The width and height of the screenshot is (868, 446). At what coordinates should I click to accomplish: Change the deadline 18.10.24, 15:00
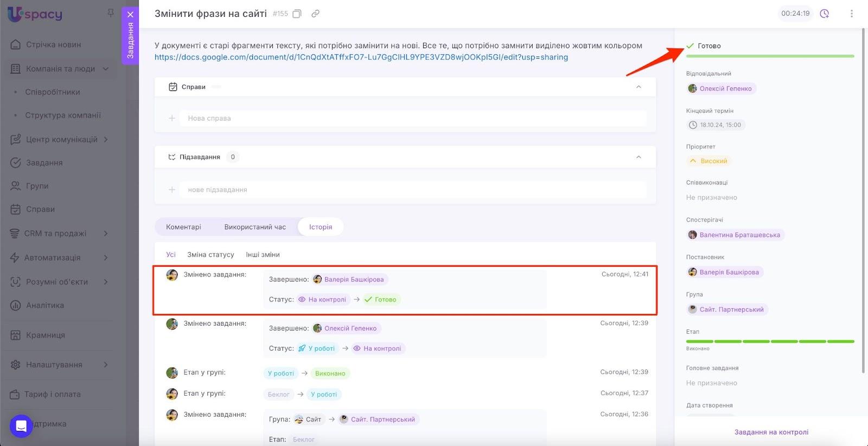click(716, 125)
